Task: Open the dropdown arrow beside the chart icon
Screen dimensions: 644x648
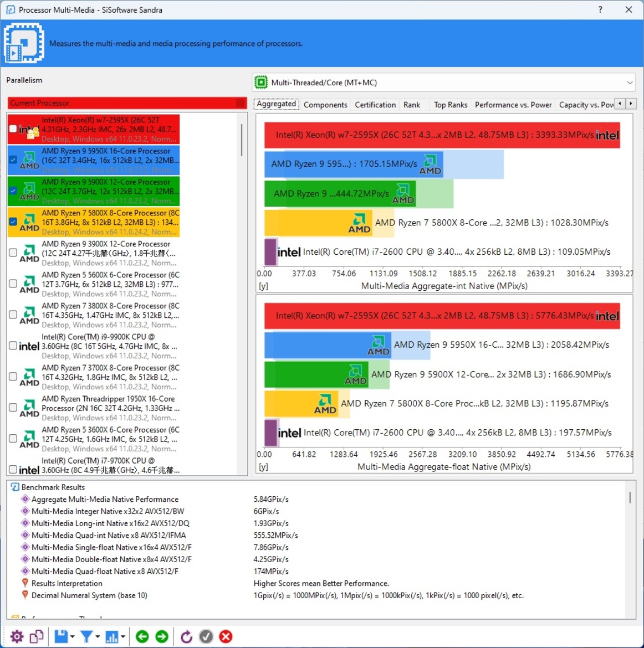Action: pyautogui.click(x=123, y=637)
